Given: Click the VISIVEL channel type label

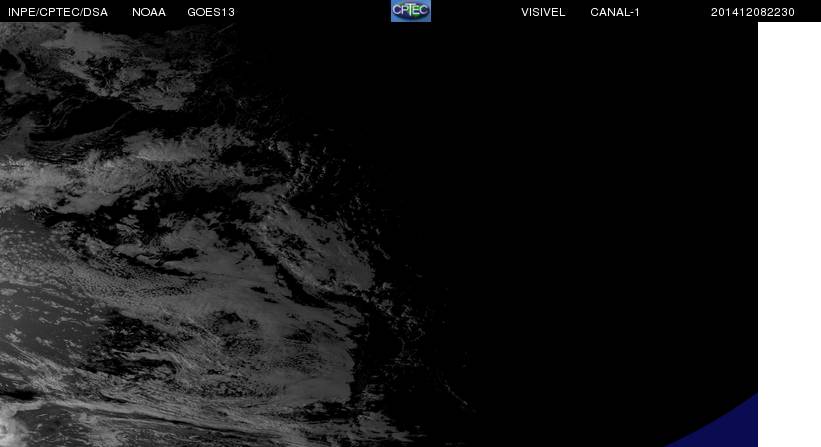Looking at the screenshot, I should click(x=543, y=12).
